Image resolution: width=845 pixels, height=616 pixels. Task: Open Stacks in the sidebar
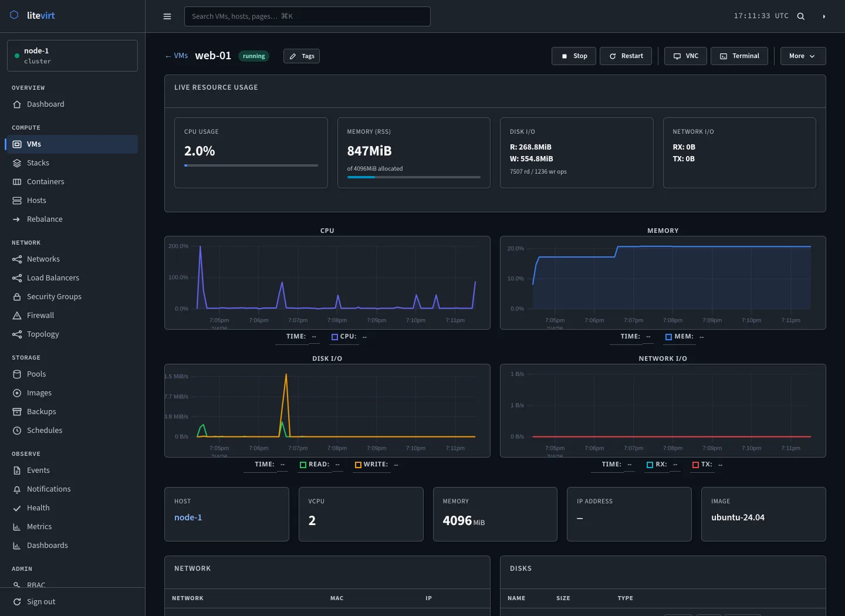click(x=72, y=163)
